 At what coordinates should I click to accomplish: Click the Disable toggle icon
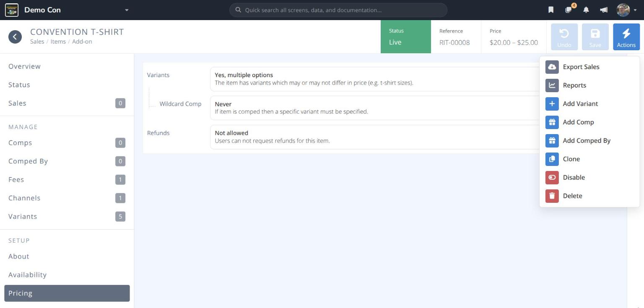552,177
